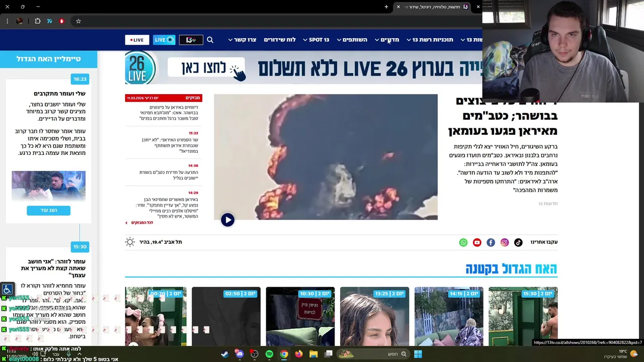Expand the מדורים dropdown

(x=387, y=40)
